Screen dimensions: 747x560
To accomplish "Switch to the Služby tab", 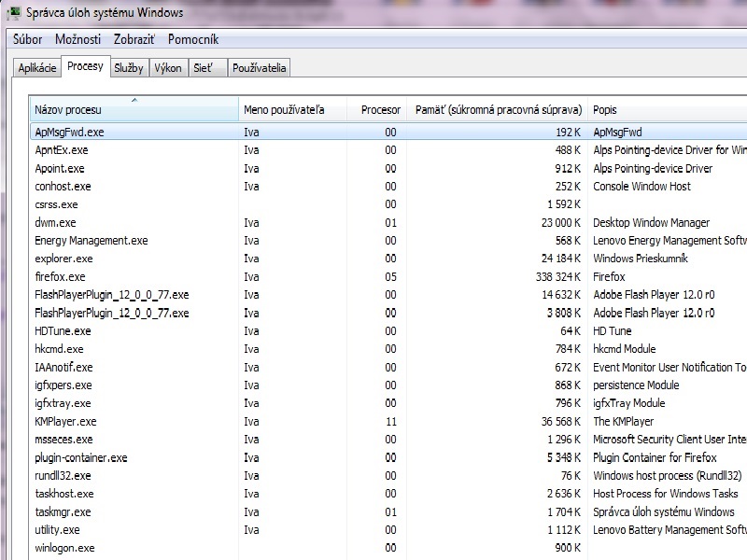I will tap(129, 68).
